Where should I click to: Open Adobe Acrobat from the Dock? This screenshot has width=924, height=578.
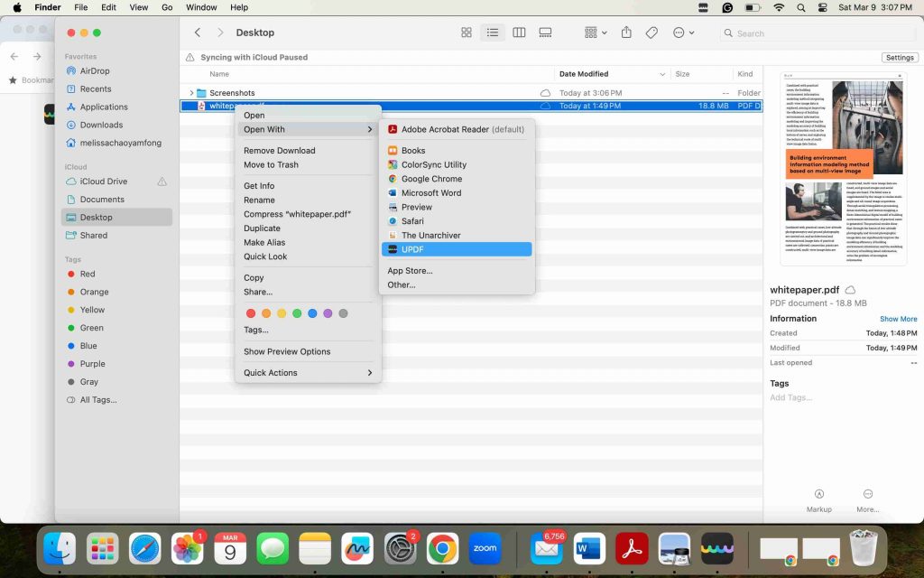pos(631,548)
